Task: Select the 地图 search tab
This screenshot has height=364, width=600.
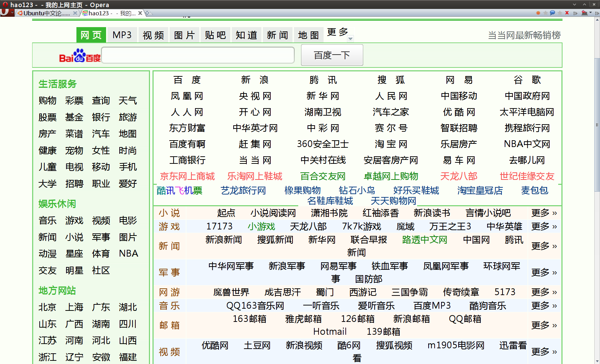Action: coord(309,35)
